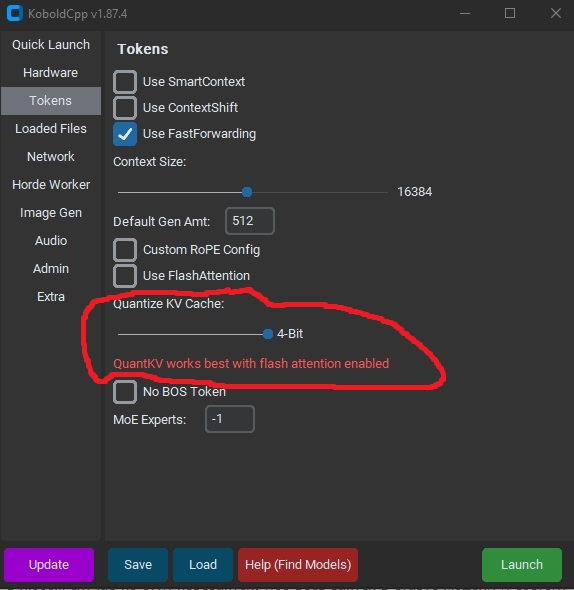Check the No BOS Token option
The image size is (574, 590).
(125, 392)
